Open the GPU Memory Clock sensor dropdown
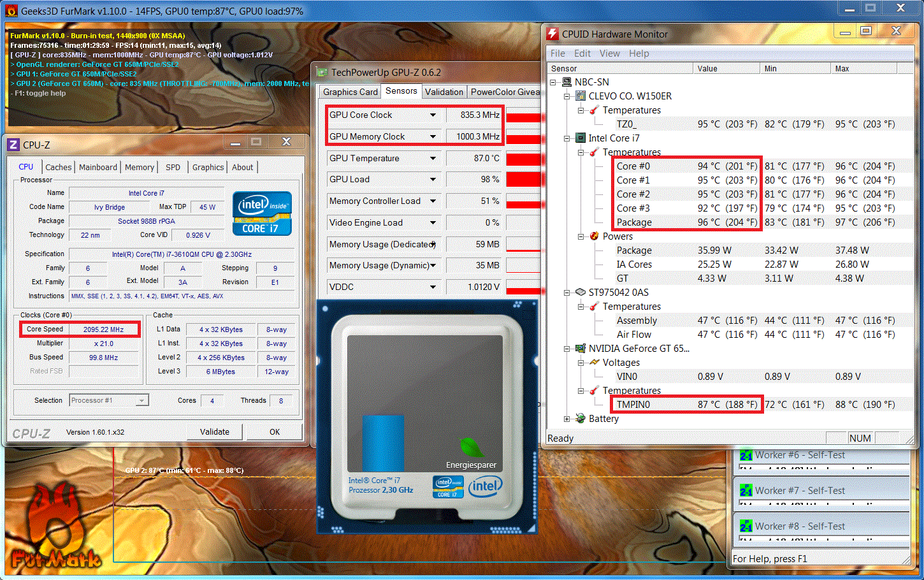This screenshot has width=924, height=580. click(x=433, y=137)
